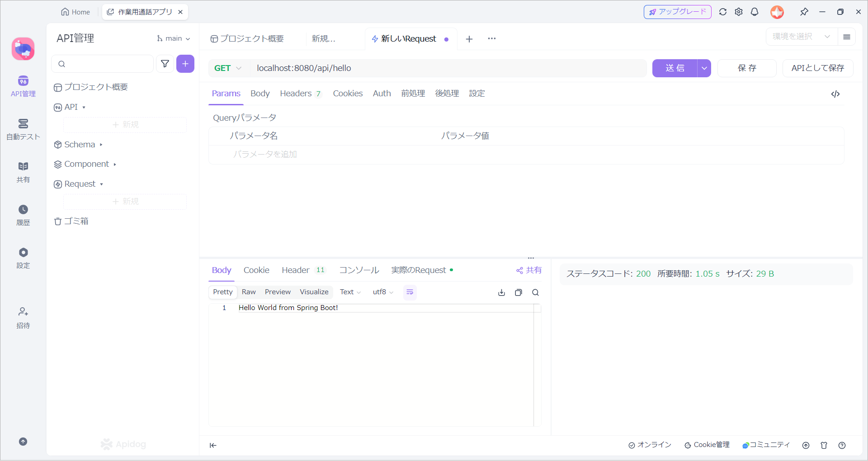Switch to the Headers tab
This screenshot has height=461, width=868.
point(296,94)
